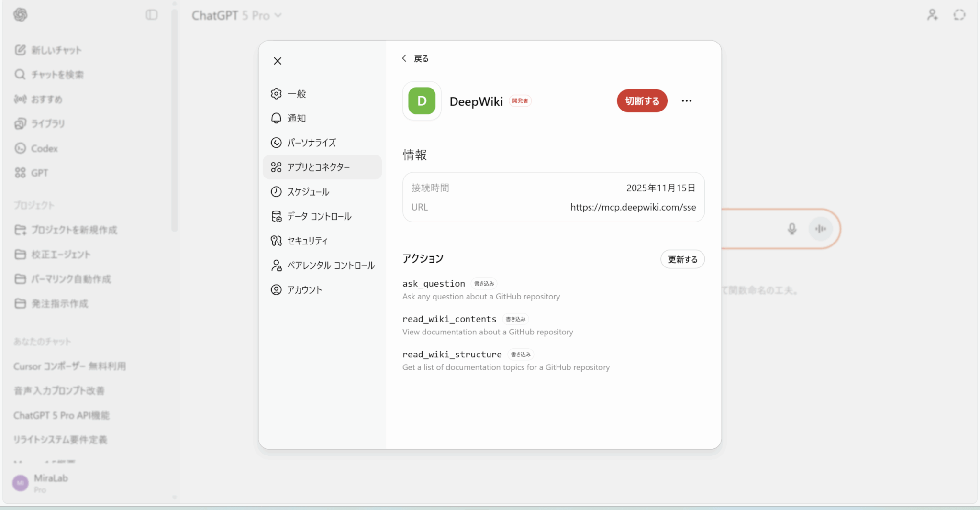This screenshot has width=980, height=510.
Task: Click the temporary chat icon top right
Action: point(959,15)
